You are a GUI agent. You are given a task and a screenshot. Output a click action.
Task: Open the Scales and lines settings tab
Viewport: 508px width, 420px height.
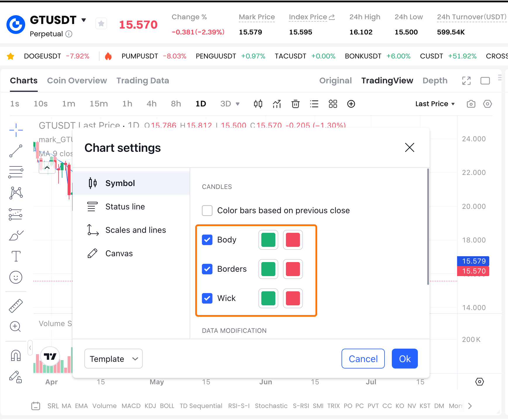coord(135,230)
